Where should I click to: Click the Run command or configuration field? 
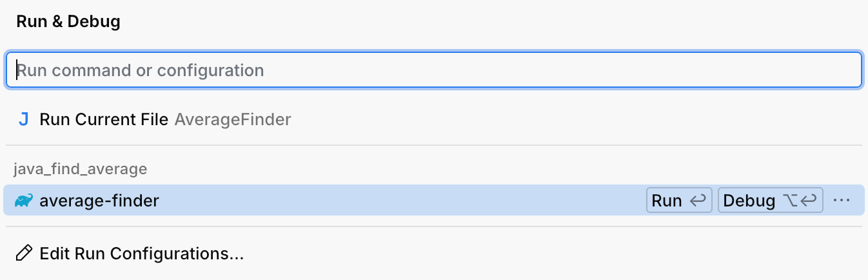[433, 70]
